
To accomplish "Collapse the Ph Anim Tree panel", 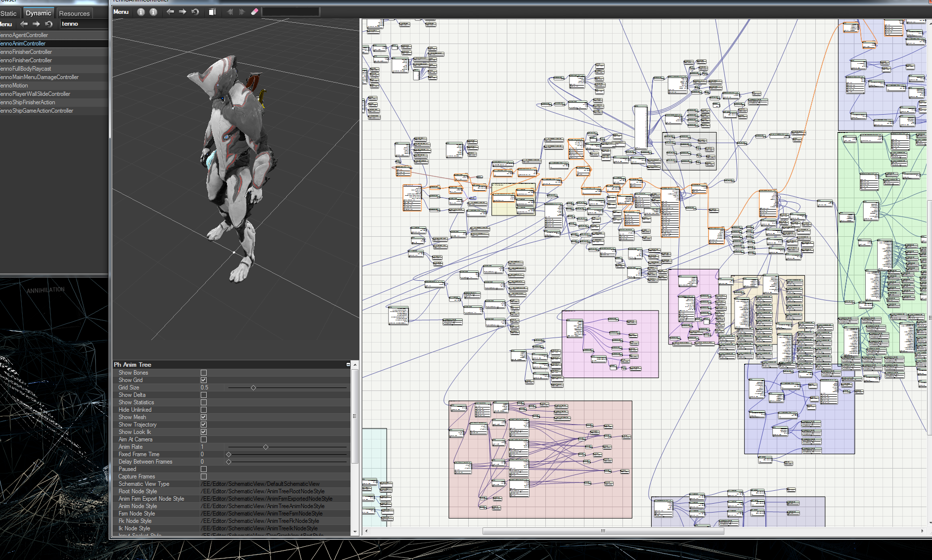I will 348,364.
